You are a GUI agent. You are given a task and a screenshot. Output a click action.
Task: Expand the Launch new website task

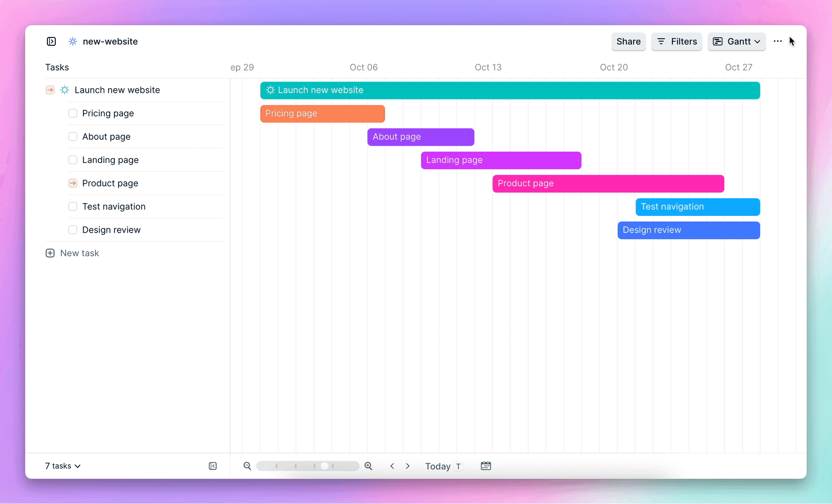click(x=50, y=90)
